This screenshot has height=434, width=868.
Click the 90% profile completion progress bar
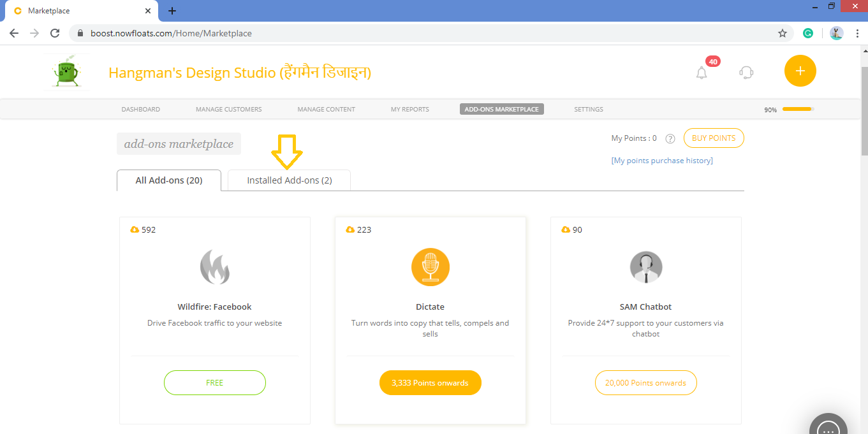(x=798, y=109)
